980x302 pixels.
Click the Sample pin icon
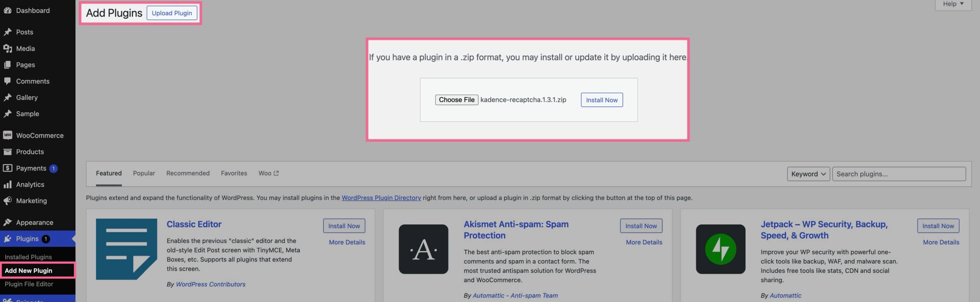point(7,114)
